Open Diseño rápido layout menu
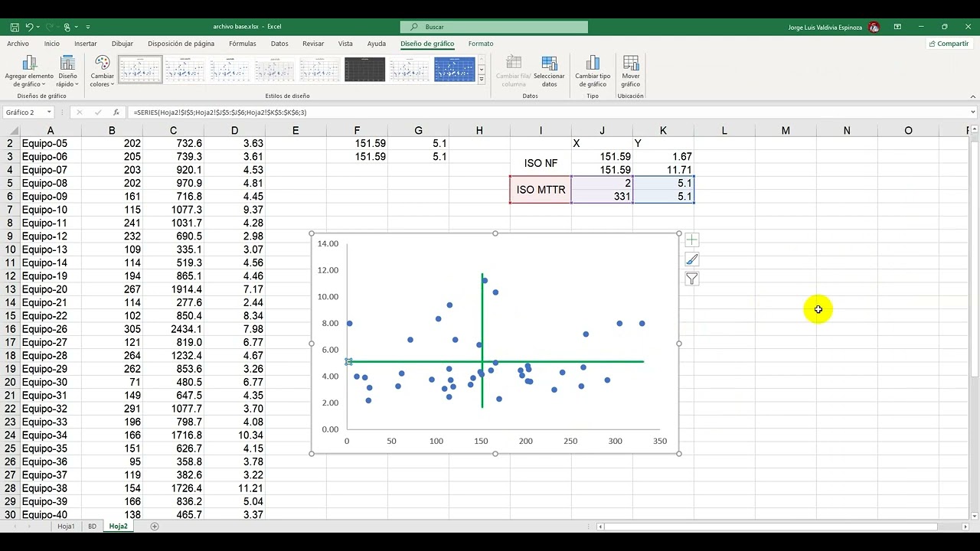Viewport: 980px width, 551px height. click(67, 72)
